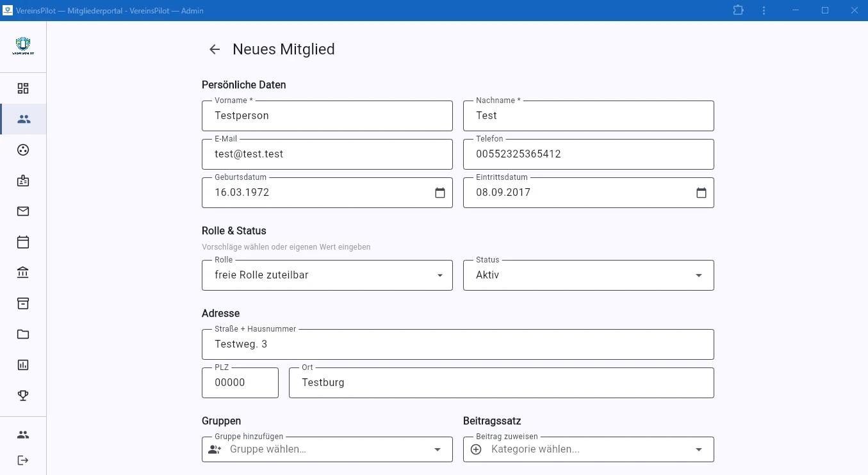Open the bank building icon in sidebar
This screenshot has height=475, width=868.
pos(23,273)
